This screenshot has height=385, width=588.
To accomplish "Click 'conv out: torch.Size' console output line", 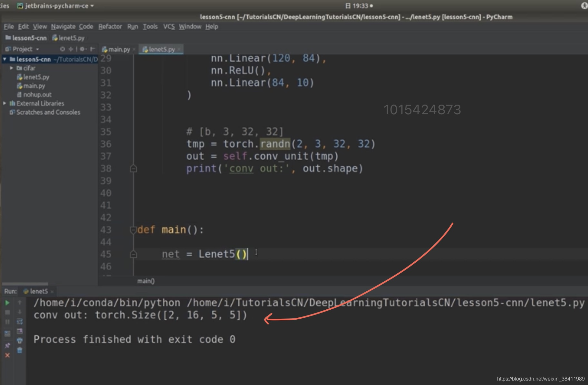I will (140, 315).
